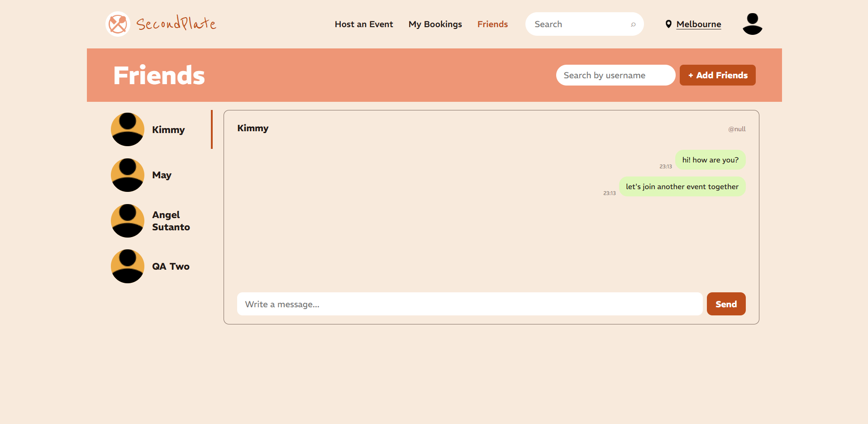Select Angel Sutanto's avatar
This screenshot has width=868, height=424.
click(x=128, y=221)
